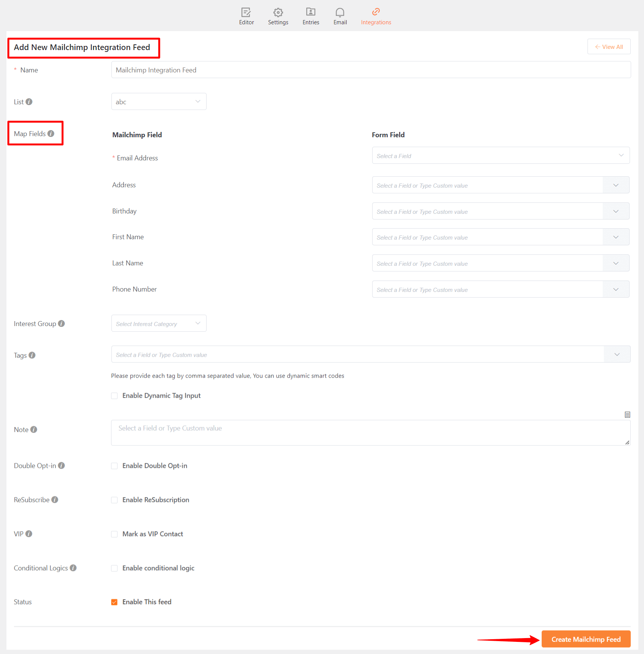Click the Interest Group info icon
Viewport: 644px width, 654px height.
(x=61, y=323)
